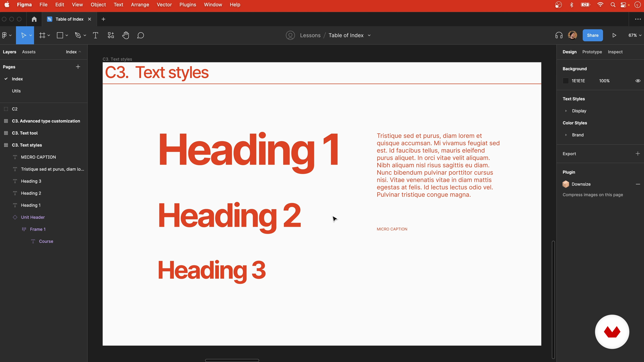Open Frame tool options dropdown arrow
This screenshot has height=362, width=644.
[49, 36]
